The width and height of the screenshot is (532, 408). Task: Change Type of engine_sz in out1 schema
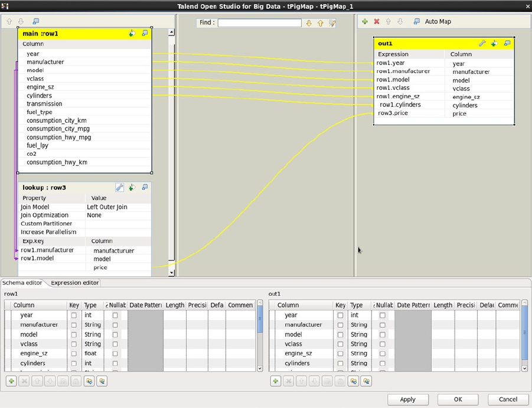[x=358, y=354]
